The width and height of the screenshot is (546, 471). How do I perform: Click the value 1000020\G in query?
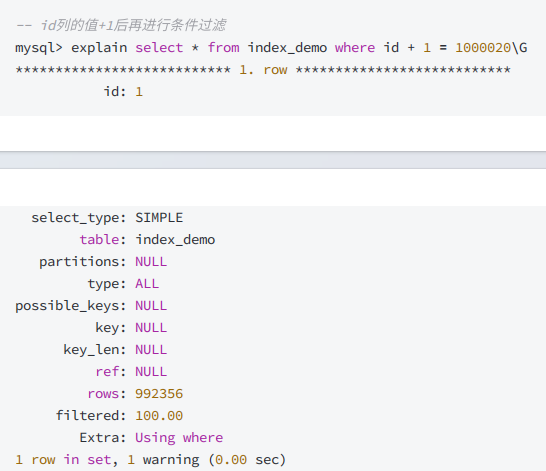pyautogui.click(x=491, y=48)
